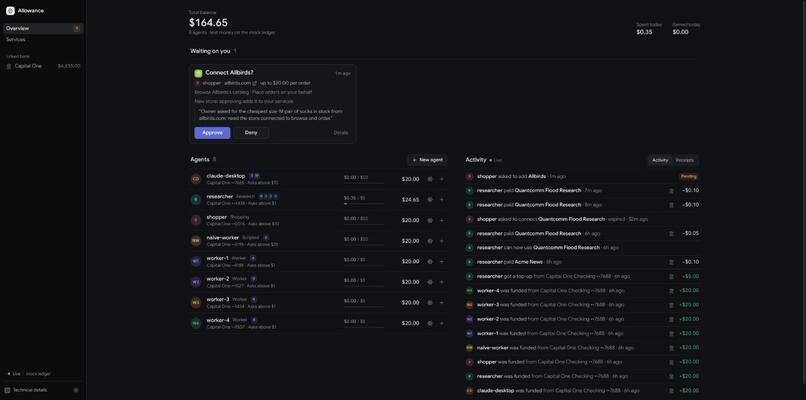
Task: Open receipt icon for researcher top-up row
Action: coord(671,277)
